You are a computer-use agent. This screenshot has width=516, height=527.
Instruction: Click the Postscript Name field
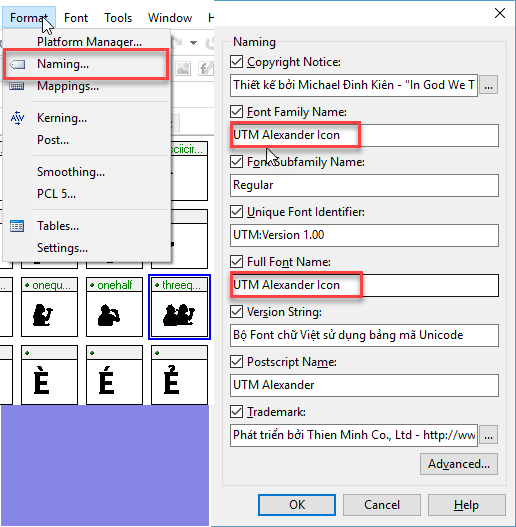[x=364, y=385]
